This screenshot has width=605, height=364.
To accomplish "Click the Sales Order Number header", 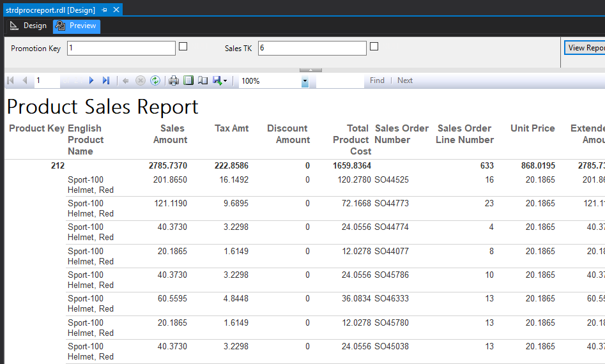I will pyautogui.click(x=402, y=134).
